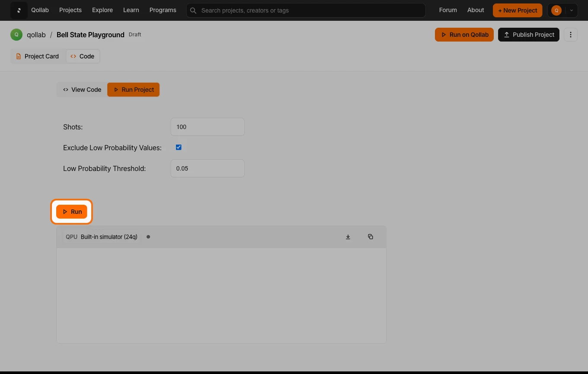Copy the simulator output
This screenshot has width=588, height=374.
[371, 237]
